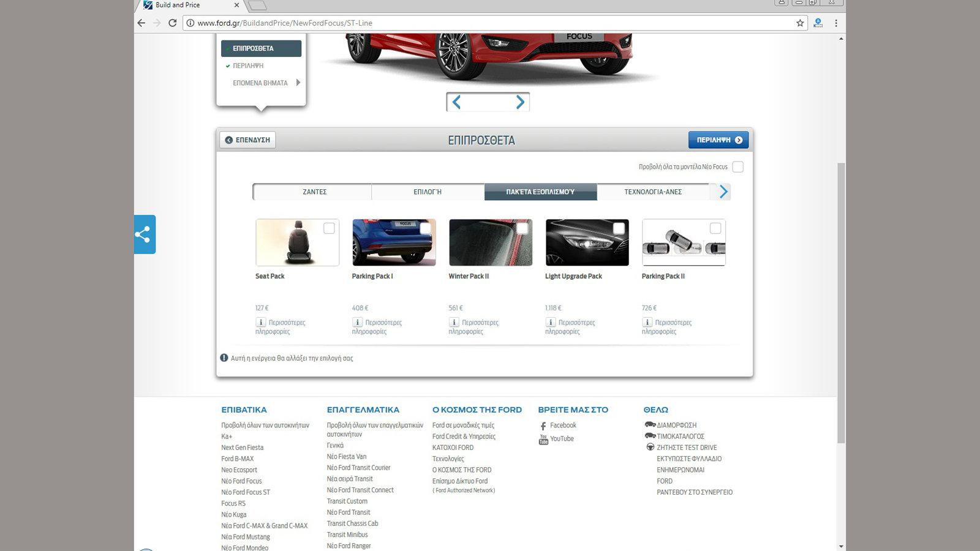
Task: Tick the Seat Pack checkbox
Action: coord(329,228)
